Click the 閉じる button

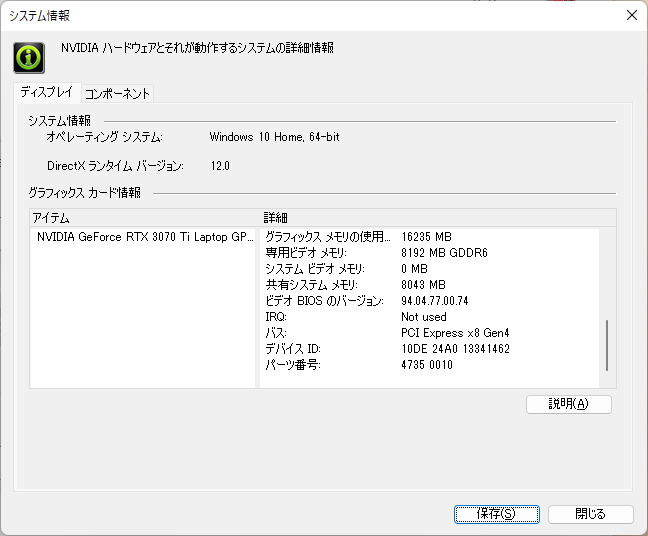click(591, 514)
